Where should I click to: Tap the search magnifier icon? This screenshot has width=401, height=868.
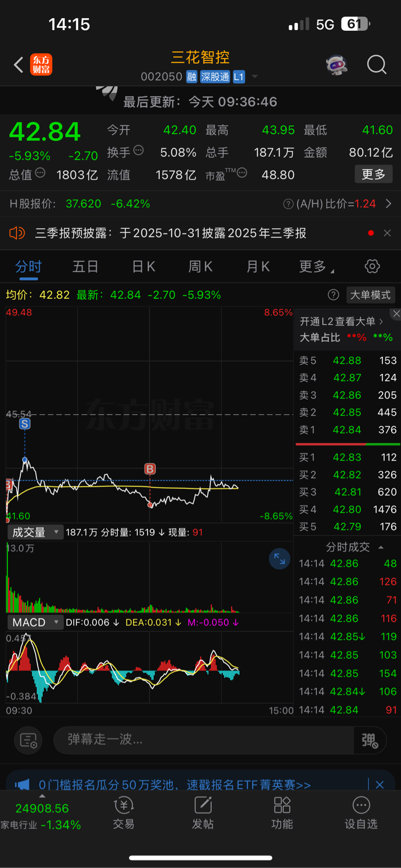[376, 65]
